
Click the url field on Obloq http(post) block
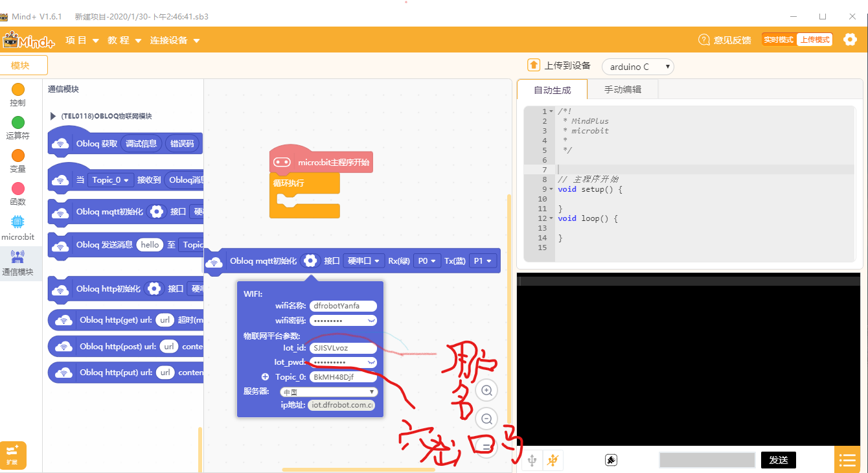click(168, 346)
